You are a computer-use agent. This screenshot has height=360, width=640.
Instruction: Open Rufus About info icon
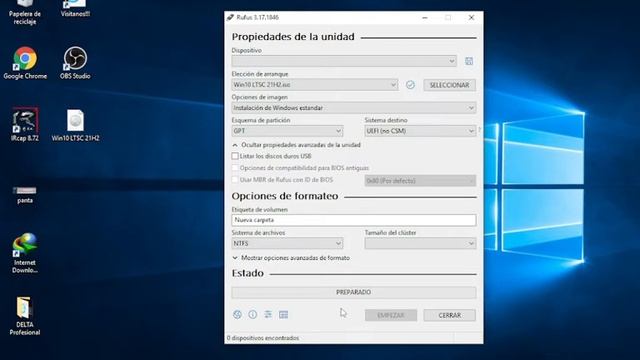tap(253, 314)
